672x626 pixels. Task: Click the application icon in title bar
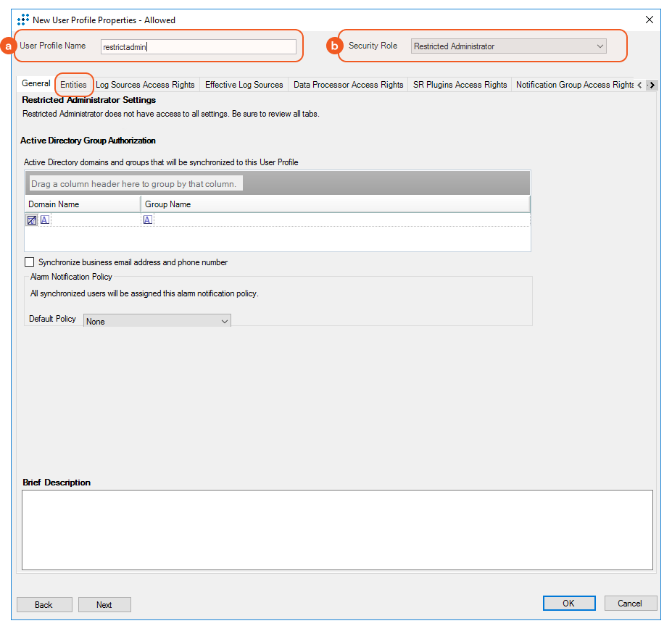22,20
